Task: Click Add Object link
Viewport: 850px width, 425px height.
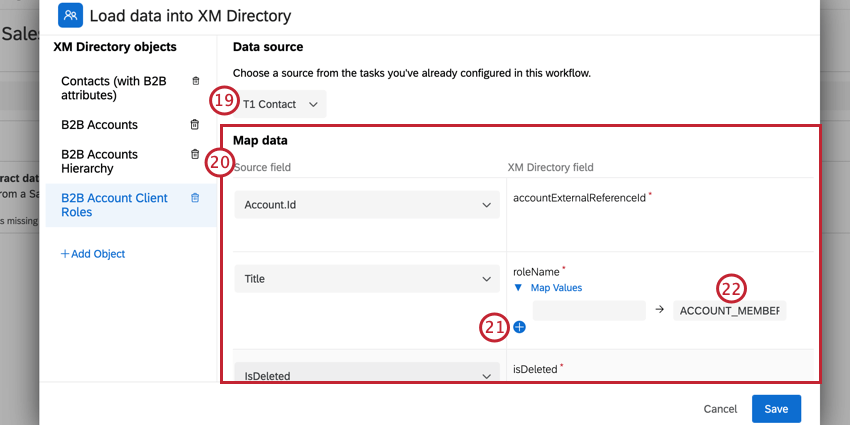Action: pyautogui.click(x=93, y=254)
